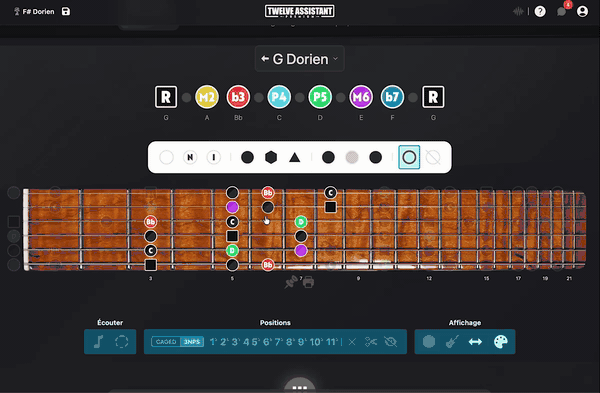Screen dimensions: 600x393
Task: Toggle the first R root interval above G
Action: click(166, 97)
